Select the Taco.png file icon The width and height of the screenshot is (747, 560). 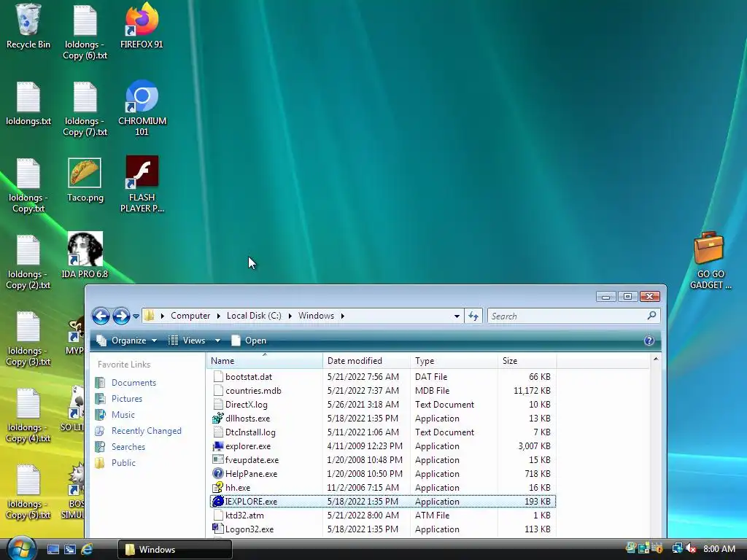[x=85, y=181]
